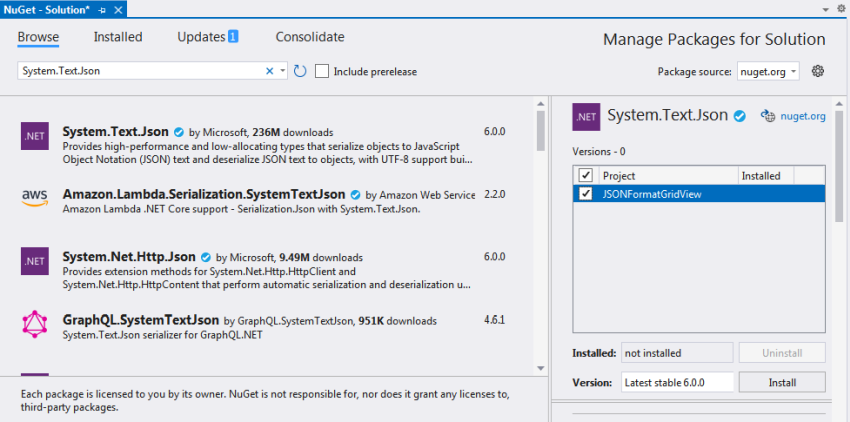Open window options gear at top right
Viewport: 850px width, 422px height.
coord(841,9)
